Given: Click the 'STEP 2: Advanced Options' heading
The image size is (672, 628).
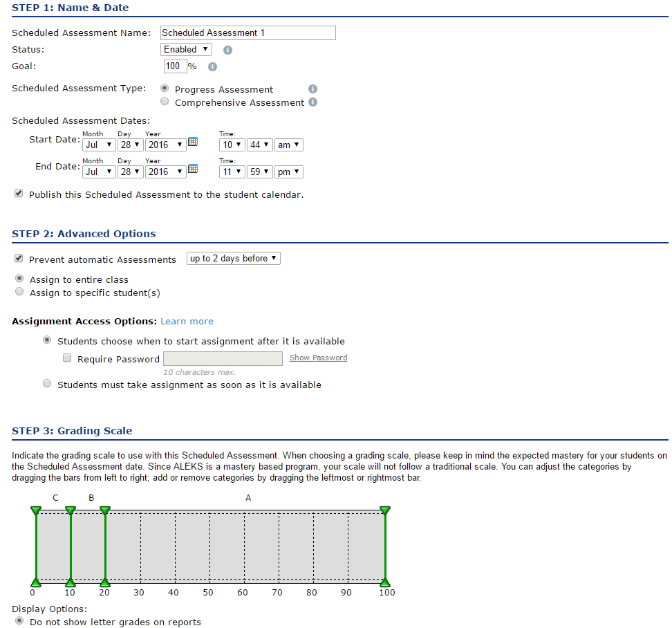Looking at the screenshot, I should (84, 234).
